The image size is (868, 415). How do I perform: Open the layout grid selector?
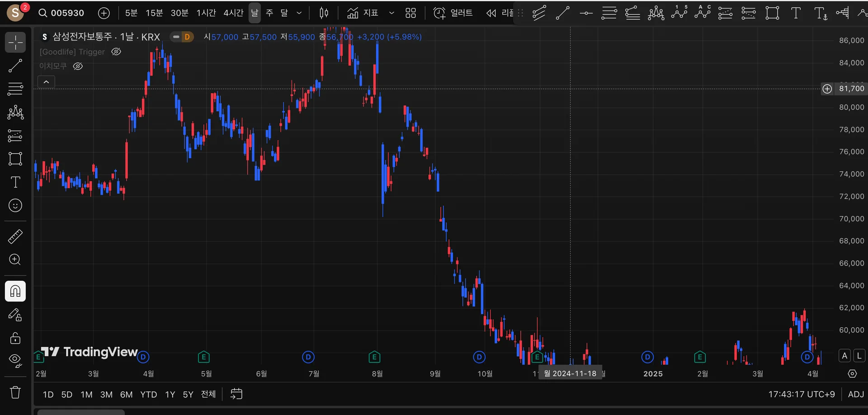coord(410,13)
